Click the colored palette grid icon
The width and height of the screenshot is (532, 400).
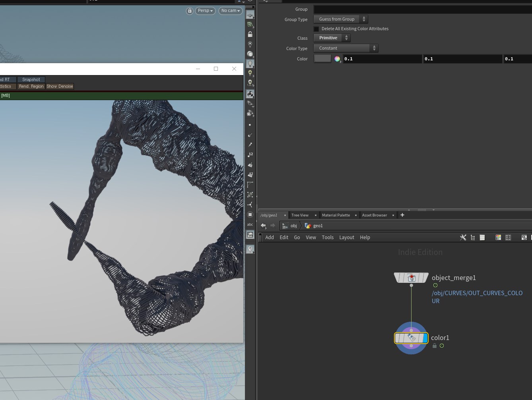point(498,238)
